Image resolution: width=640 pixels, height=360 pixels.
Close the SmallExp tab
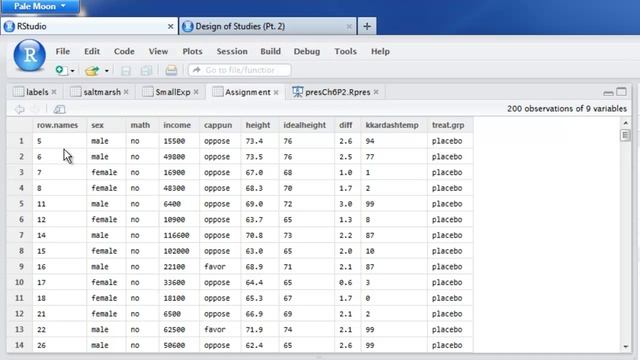point(196,92)
